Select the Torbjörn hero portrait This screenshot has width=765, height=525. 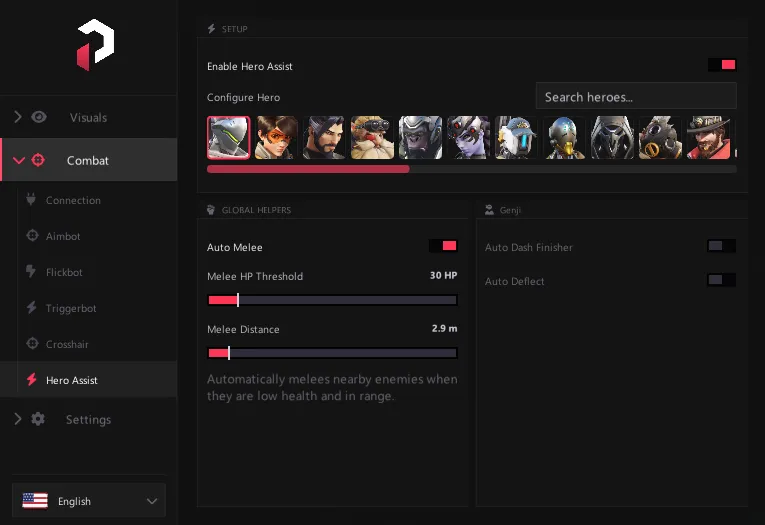pyautogui.click(x=373, y=138)
